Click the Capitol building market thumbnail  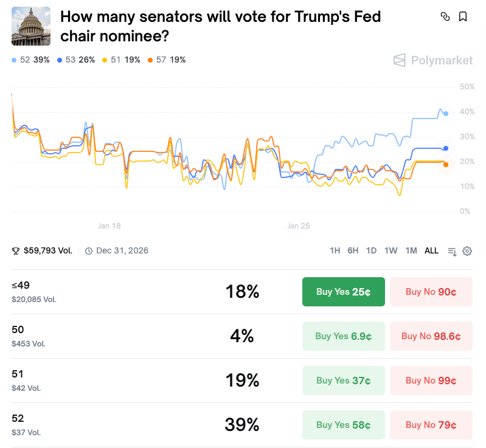click(x=31, y=26)
